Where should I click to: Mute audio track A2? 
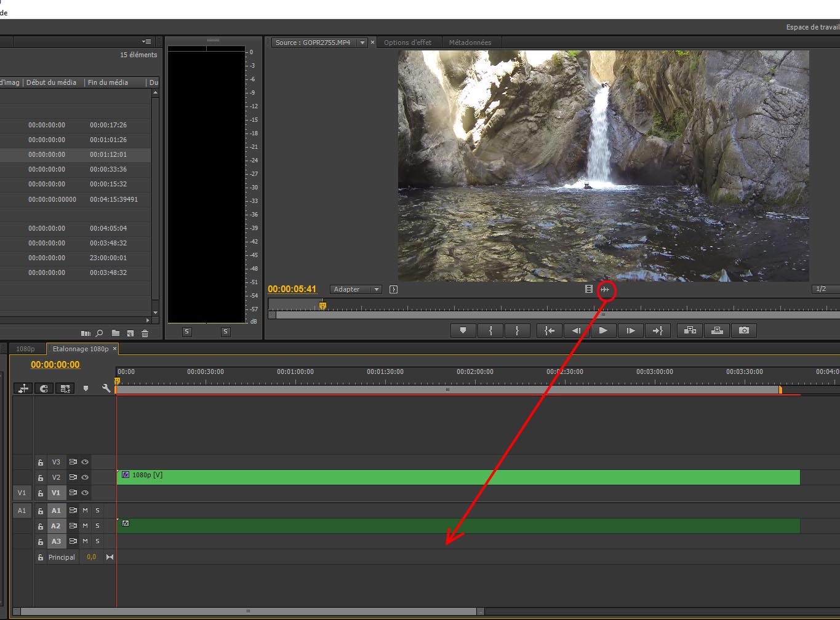tap(85, 526)
